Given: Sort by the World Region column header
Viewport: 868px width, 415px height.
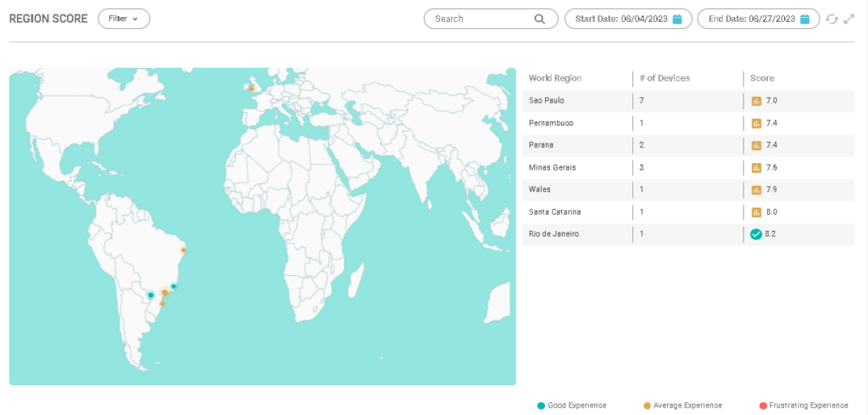Looking at the screenshot, I should coord(555,78).
